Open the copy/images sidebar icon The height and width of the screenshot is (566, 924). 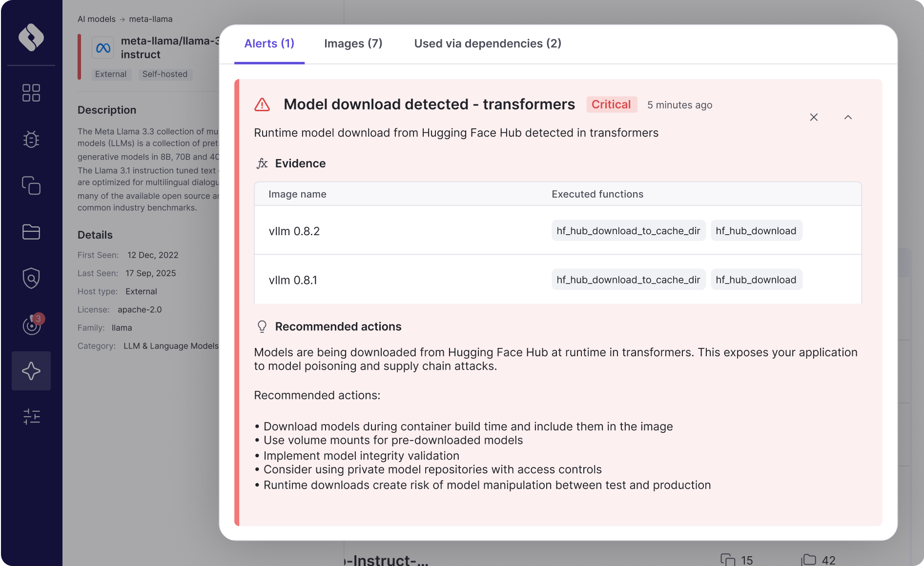31,185
